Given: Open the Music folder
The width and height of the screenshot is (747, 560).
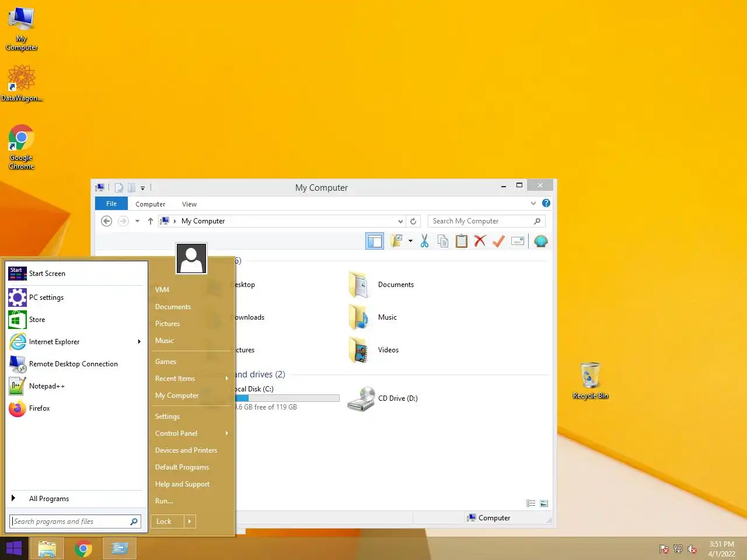Looking at the screenshot, I should pos(373,317).
